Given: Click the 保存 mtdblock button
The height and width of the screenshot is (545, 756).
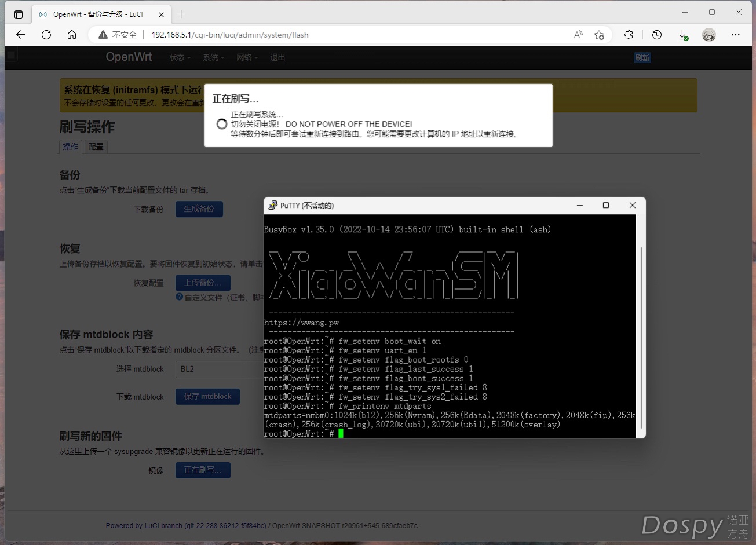Looking at the screenshot, I should (207, 397).
